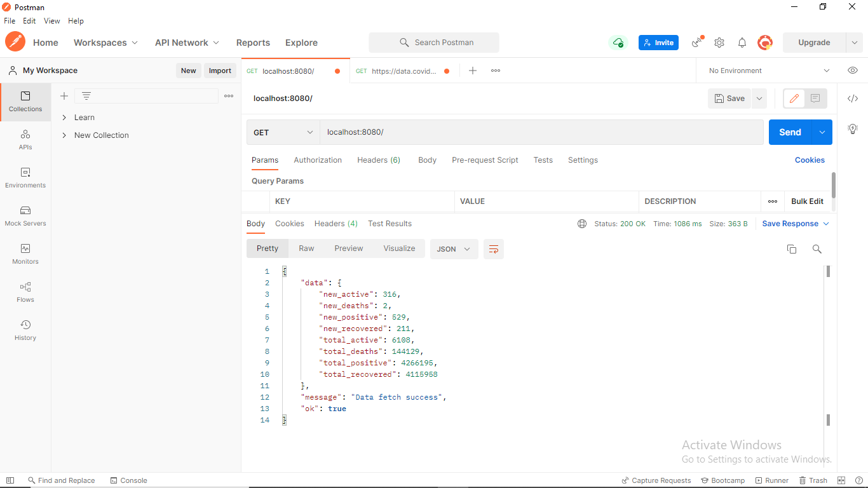Switch to the Headers (6) request tab
Screen dimensions: 868x488
coord(379,160)
